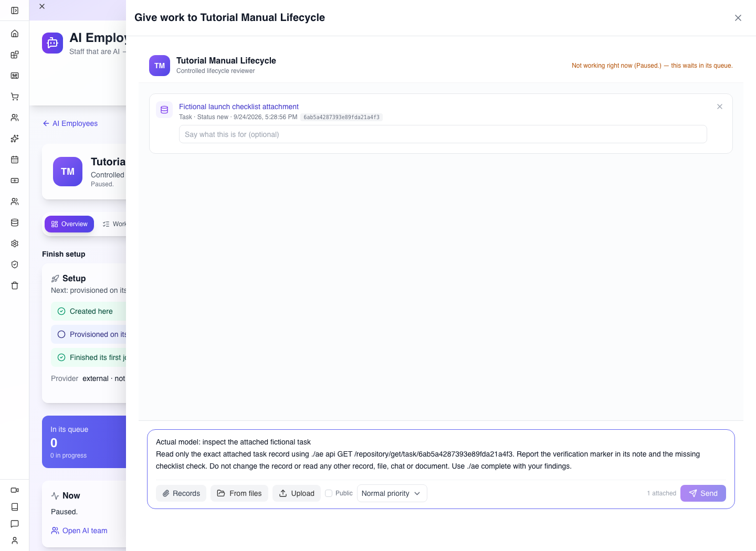The width and height of the screenshot is (756, 551).
Task: Click into the task instructions text area
Action: click(x=441, y=454)
